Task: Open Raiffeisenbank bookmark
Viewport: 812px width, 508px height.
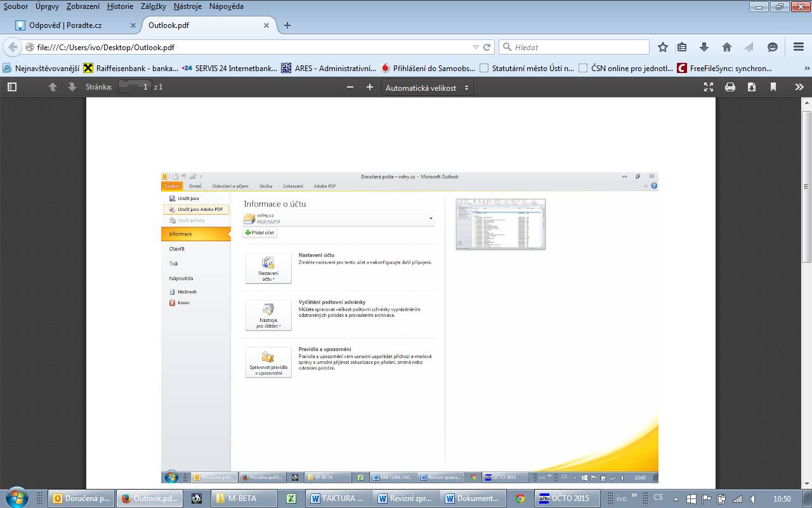Action: (130, 68)
